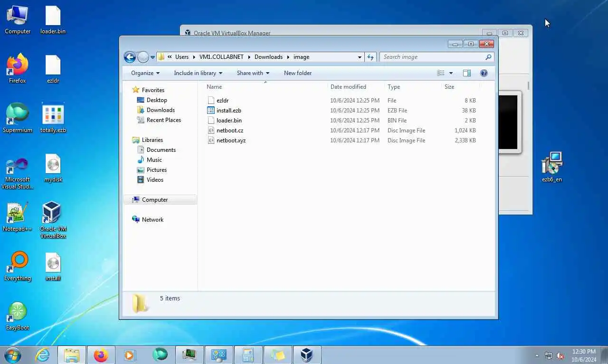Launch Notepad++ from the desktop
Viewport: 608px width, 364px height.
click(18, 217)
